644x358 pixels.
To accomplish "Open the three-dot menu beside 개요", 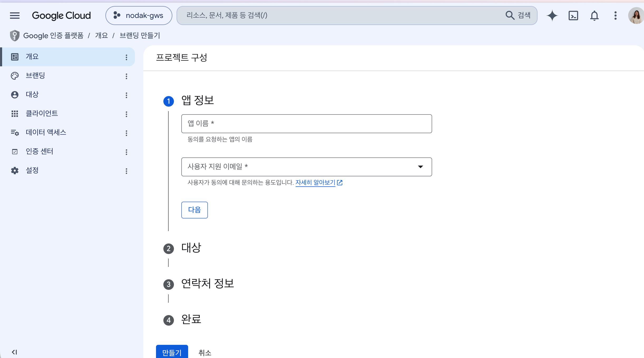I will coord(126,57).
